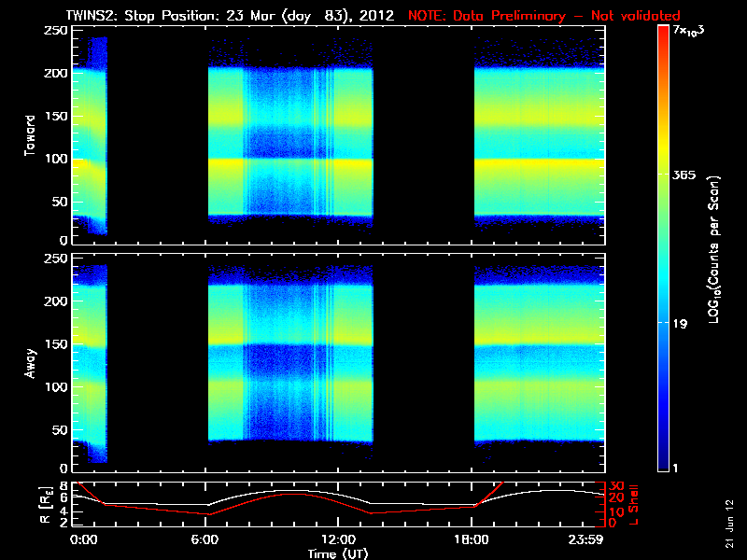Click the red Data Preliminary note
The height and width of the screenshot is (560, 747).
point(544,16)
